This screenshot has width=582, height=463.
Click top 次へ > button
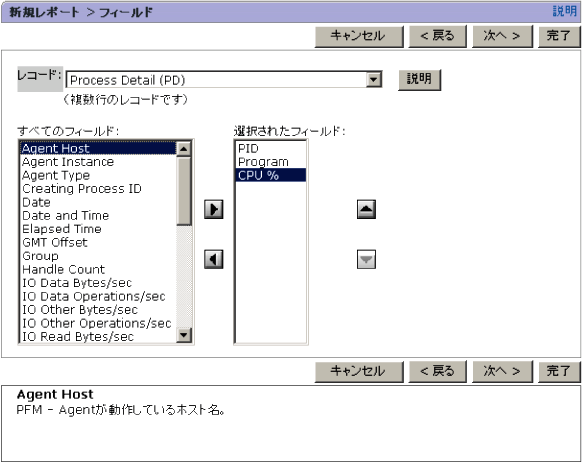(x=502, y=36)
